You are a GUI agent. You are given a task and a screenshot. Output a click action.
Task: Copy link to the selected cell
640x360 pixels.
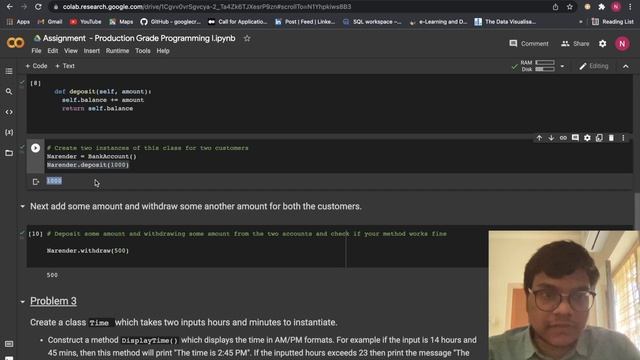(563, 138)
